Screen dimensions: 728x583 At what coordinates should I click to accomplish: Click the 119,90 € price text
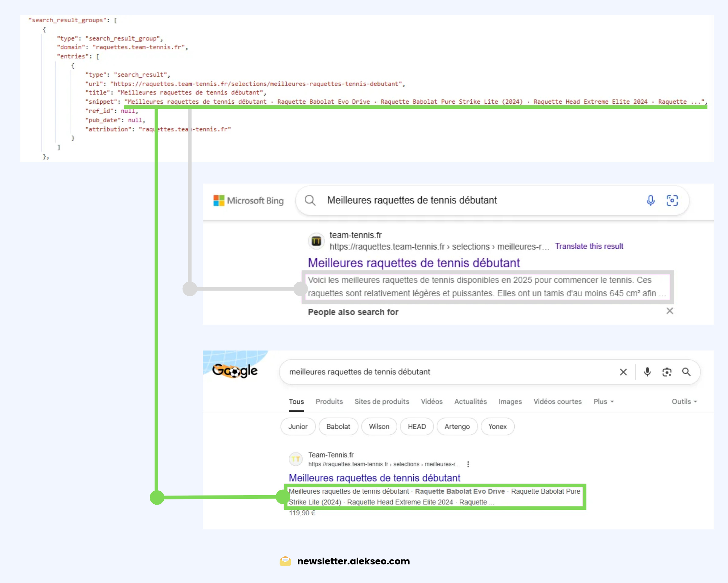pos(302,513)
